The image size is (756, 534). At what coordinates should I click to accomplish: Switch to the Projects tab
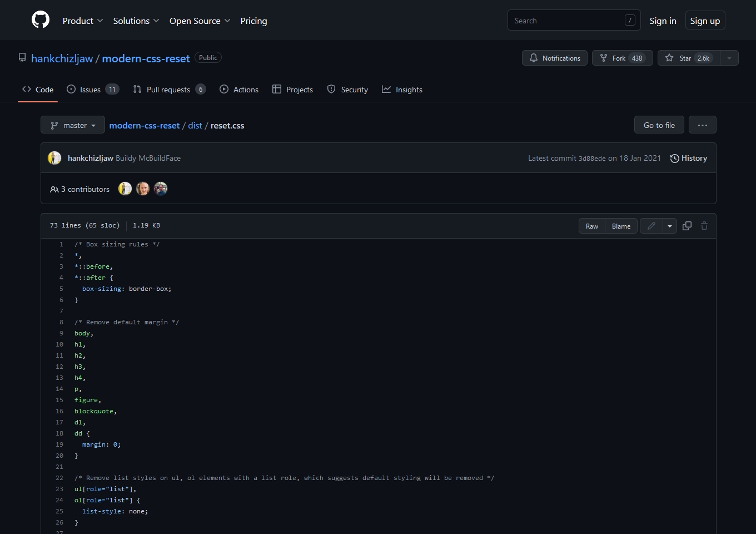point(292,90)
